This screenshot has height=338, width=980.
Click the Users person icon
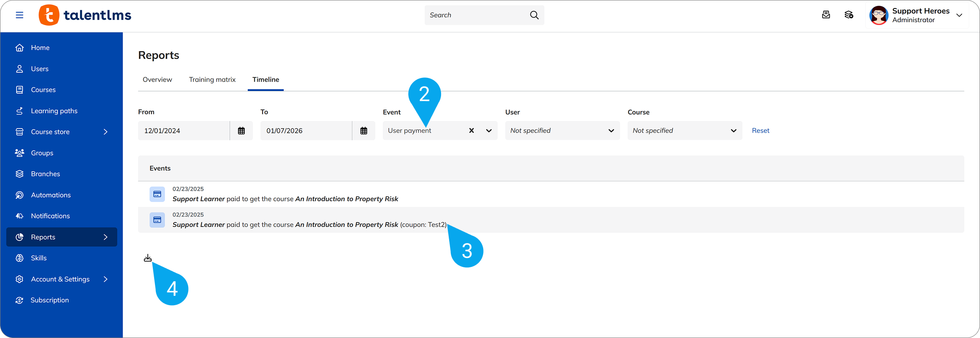tap(20, 69)
